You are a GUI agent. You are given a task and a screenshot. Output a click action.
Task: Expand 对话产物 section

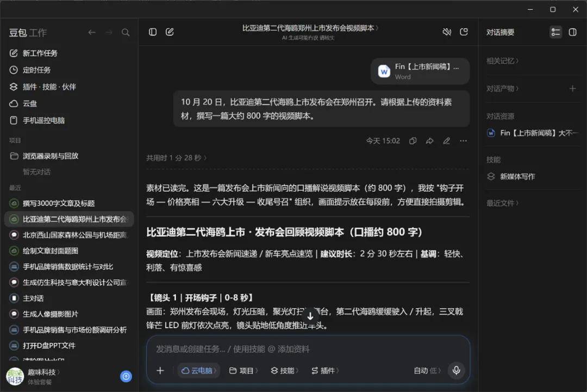coord(502,89)
